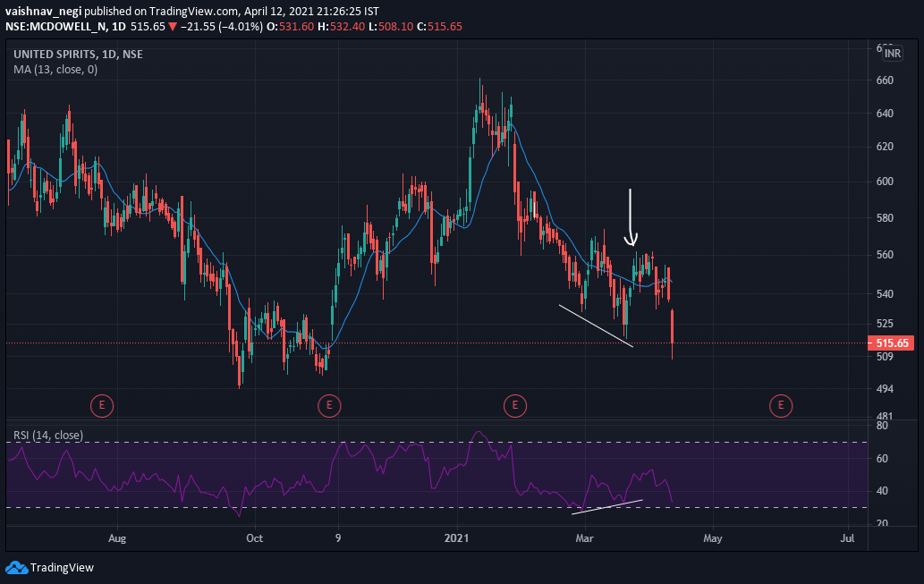Click the 40 level on the RSI axis

(x=882, y=491)
